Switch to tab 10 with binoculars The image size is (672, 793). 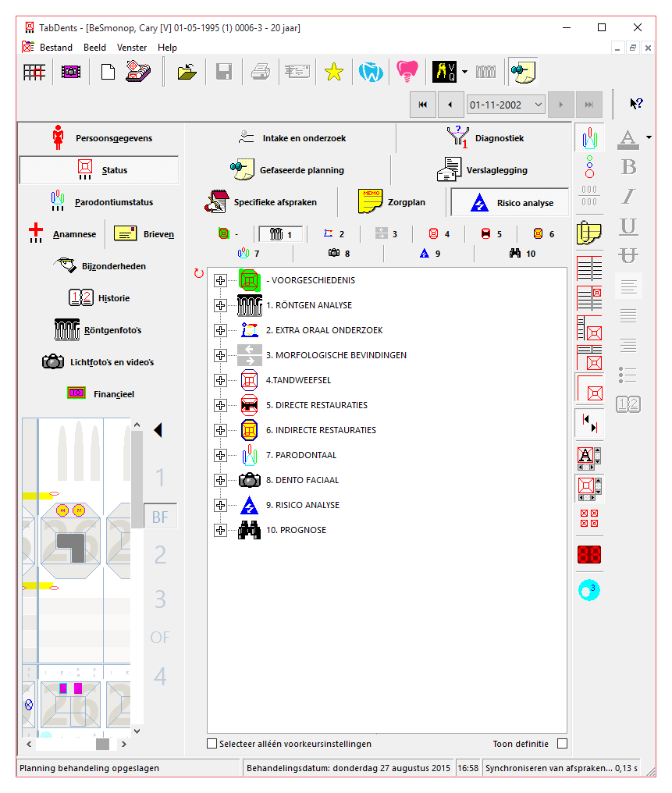(522, 254)
